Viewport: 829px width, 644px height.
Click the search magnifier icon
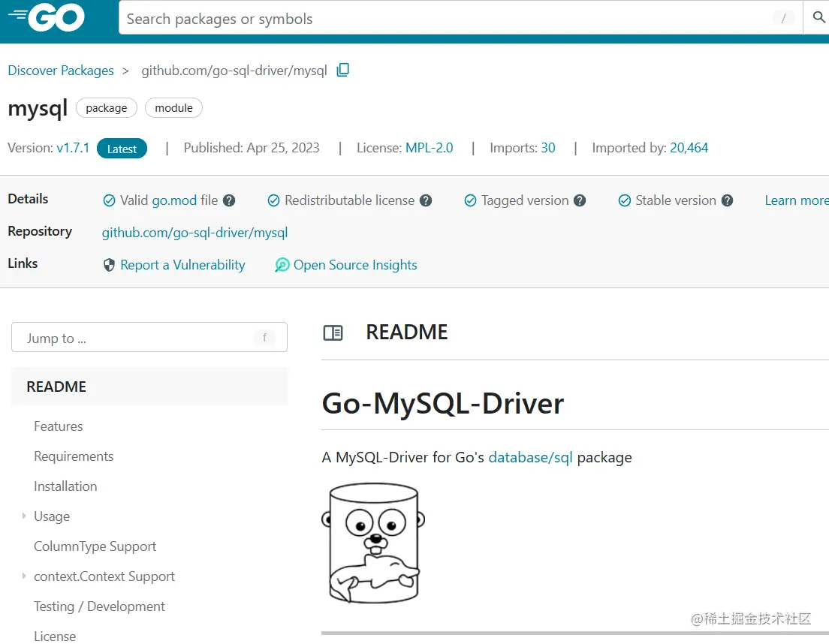click(818, 17)
